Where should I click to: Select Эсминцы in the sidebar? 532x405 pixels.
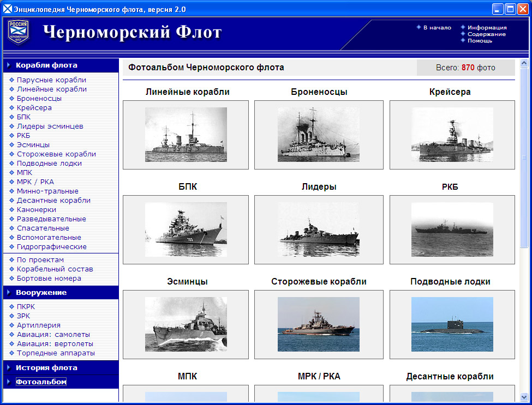33,144
